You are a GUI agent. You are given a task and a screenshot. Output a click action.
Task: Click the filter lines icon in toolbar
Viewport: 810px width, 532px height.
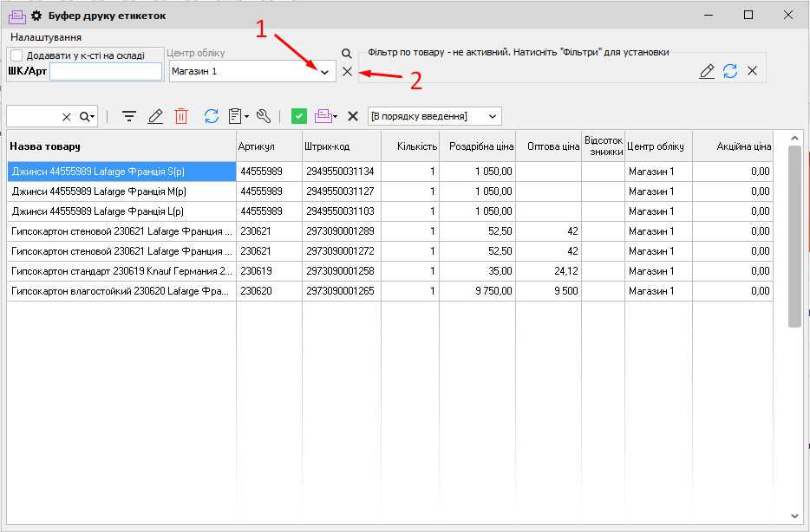[x=129, y=116]
